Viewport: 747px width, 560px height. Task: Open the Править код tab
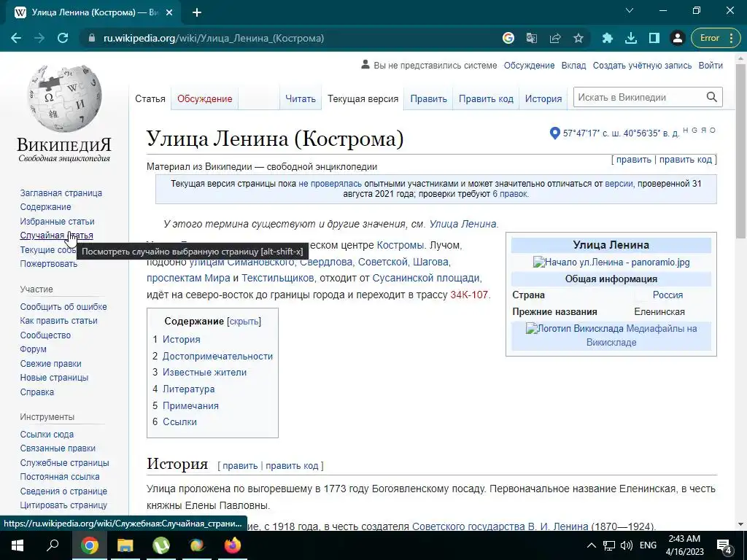click(x=486, y=98)
